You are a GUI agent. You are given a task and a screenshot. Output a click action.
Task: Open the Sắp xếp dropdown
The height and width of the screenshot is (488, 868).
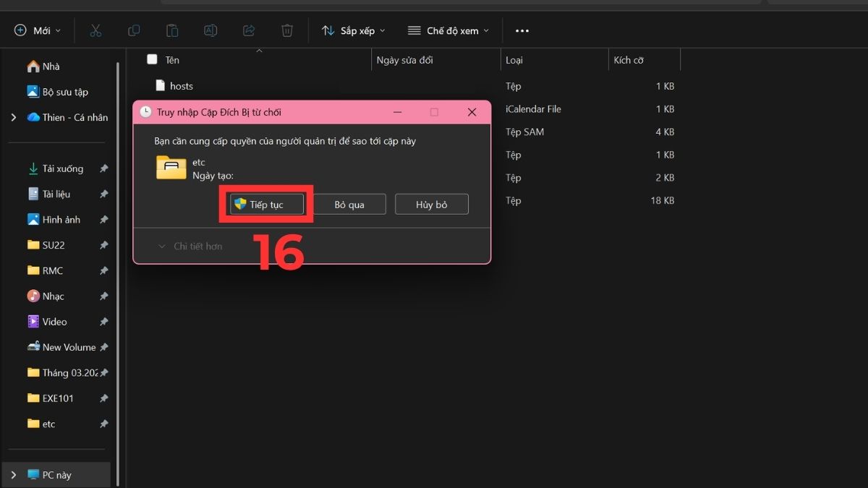click(352, 30)
